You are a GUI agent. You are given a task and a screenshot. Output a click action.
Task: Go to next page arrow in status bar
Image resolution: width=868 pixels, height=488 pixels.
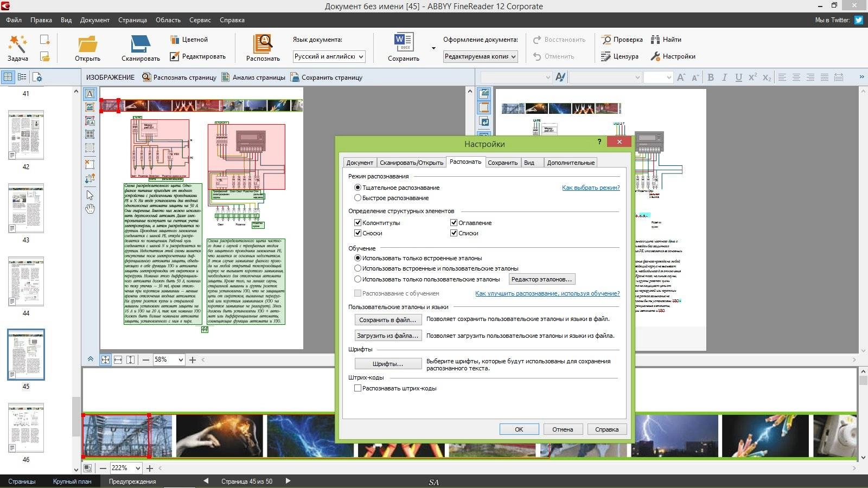click(x=288, y=481)
